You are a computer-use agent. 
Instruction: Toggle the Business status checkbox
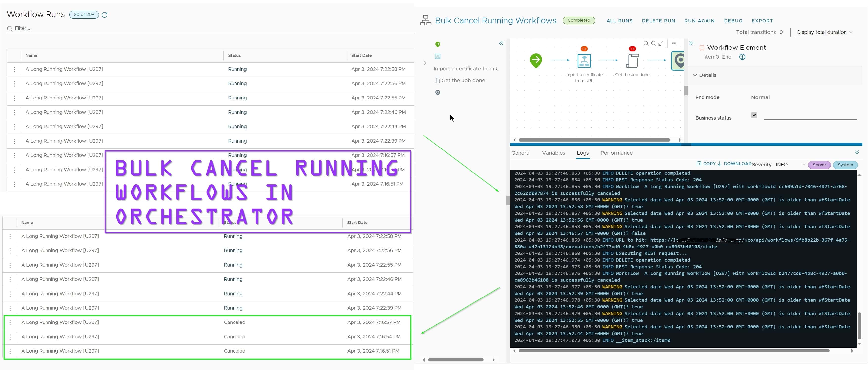click(754, 115)
